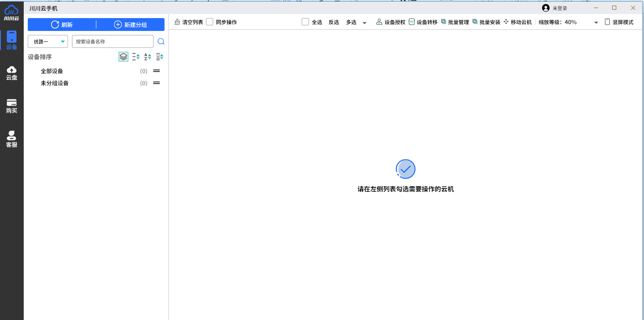
Task: Click the search magnifier icon
Action: coord(161,41)
